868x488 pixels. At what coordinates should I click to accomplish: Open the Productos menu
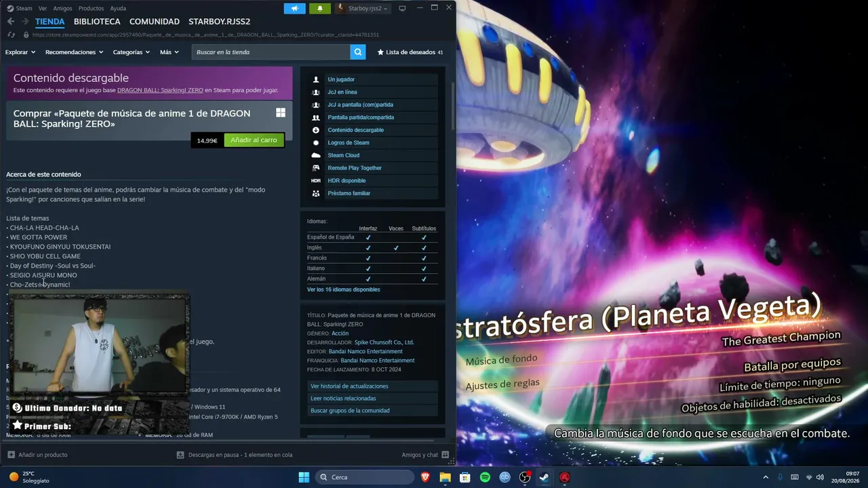[91, 8]
